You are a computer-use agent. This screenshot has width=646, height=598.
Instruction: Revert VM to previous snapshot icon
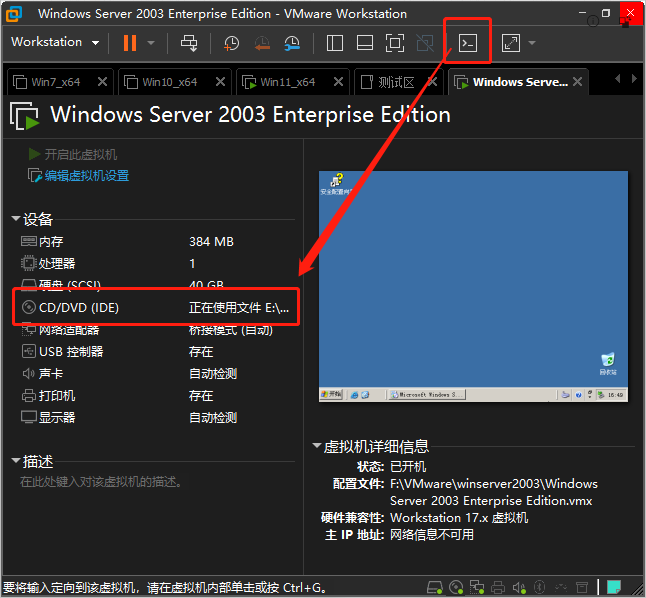click(262, 43)
